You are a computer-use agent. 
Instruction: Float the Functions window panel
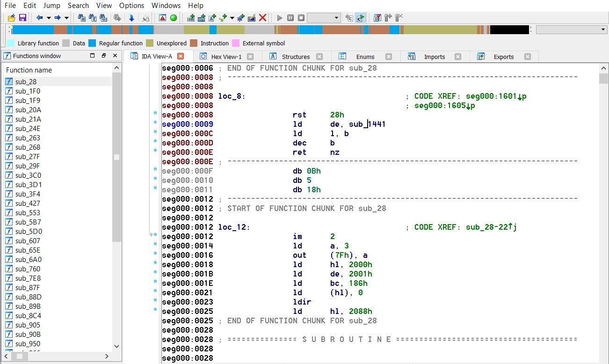(104, 56)
